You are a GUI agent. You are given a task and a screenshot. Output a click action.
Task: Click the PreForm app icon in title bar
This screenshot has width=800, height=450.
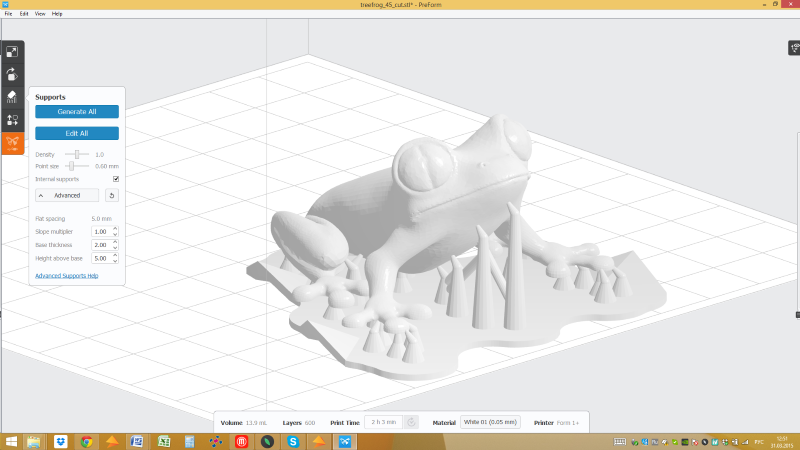5,5
